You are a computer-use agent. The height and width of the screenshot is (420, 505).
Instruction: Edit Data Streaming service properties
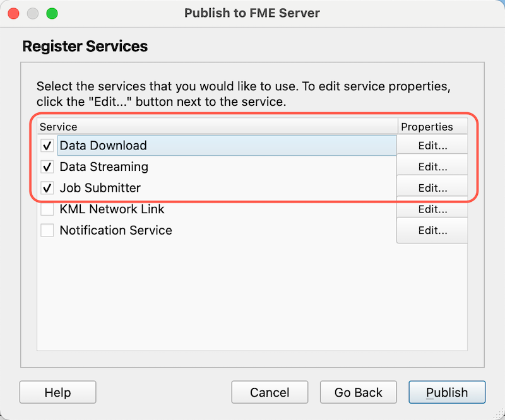[432, 166]
